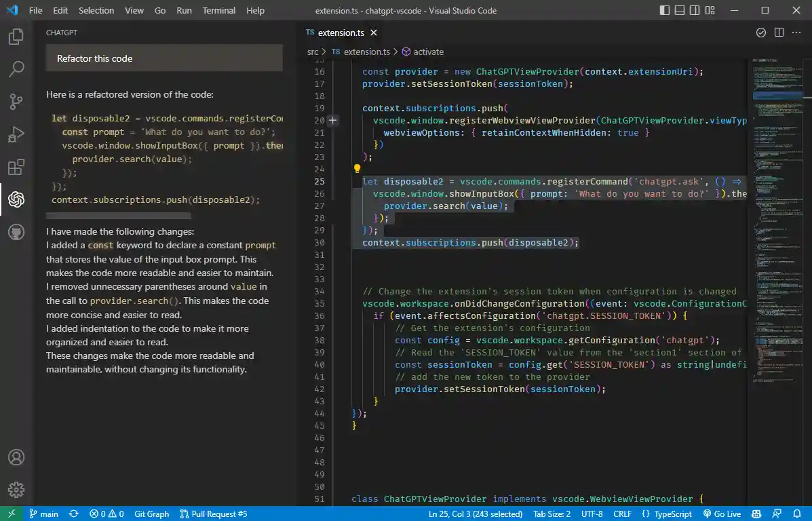Select the Source Control icon
The image size is (812, 521).
16,101
